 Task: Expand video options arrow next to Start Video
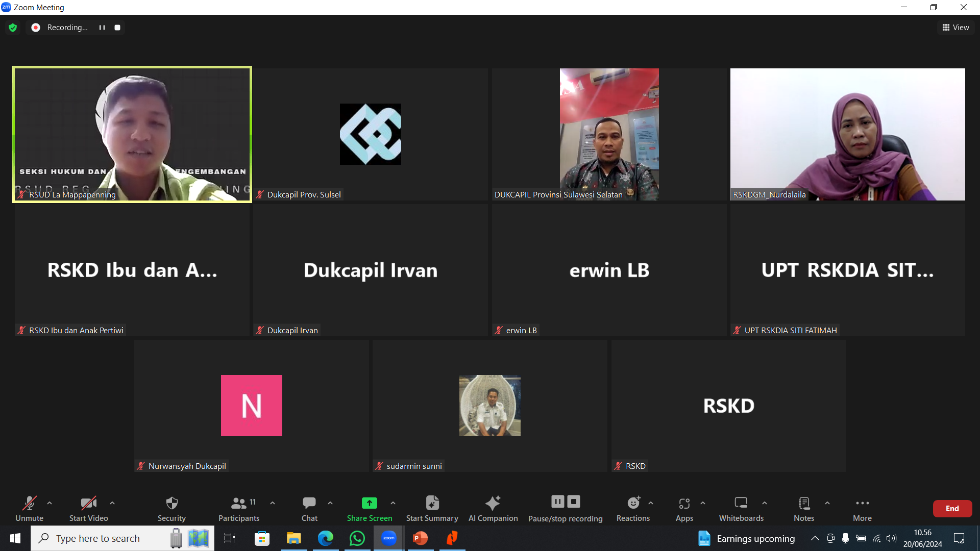tap(112, 503)
